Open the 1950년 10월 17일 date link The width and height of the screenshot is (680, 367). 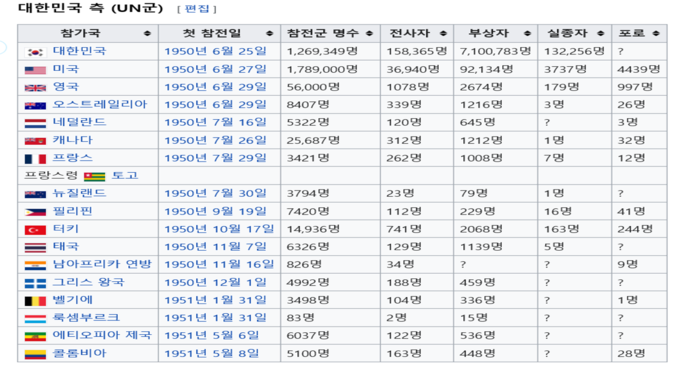coord(219,229)
